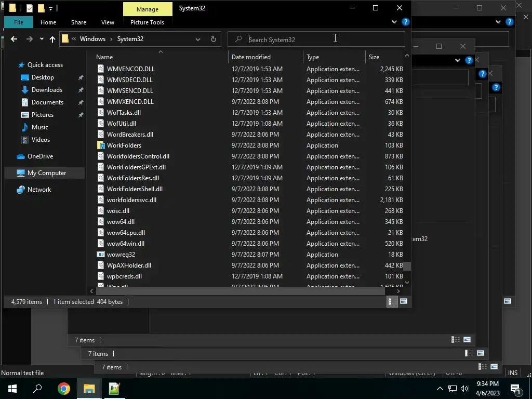Screen dimensions: 532x399
Task: Open taskbar Search icon
Action: tap(37, 389)
